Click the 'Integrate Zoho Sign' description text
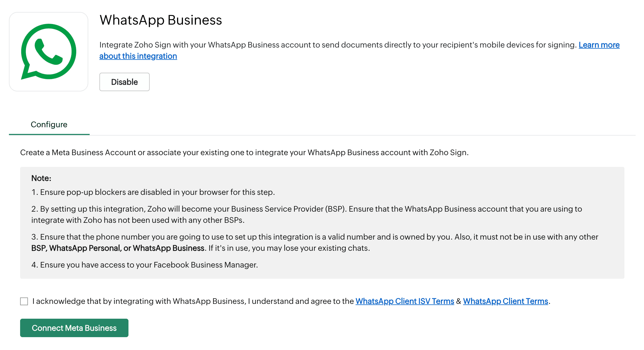The width and height of the screenshot is (644, 350). [338, 45]
